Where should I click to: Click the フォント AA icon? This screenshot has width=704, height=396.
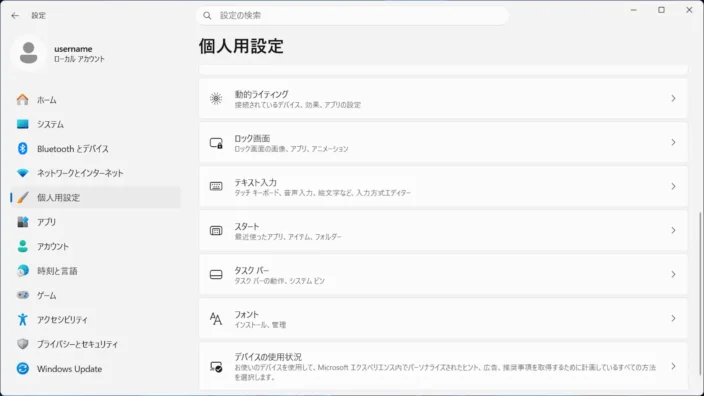click(216, 318)
